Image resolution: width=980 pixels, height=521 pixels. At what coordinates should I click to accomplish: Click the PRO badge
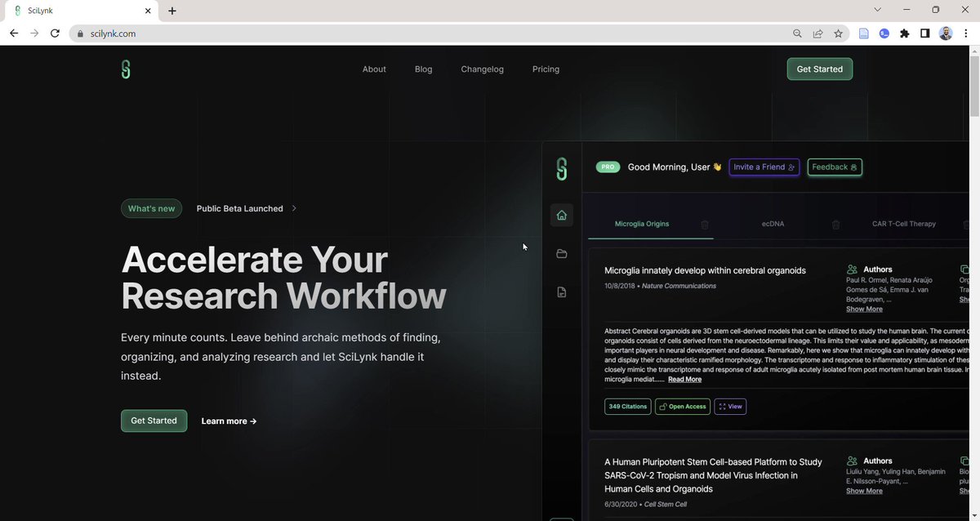point(607,167)
